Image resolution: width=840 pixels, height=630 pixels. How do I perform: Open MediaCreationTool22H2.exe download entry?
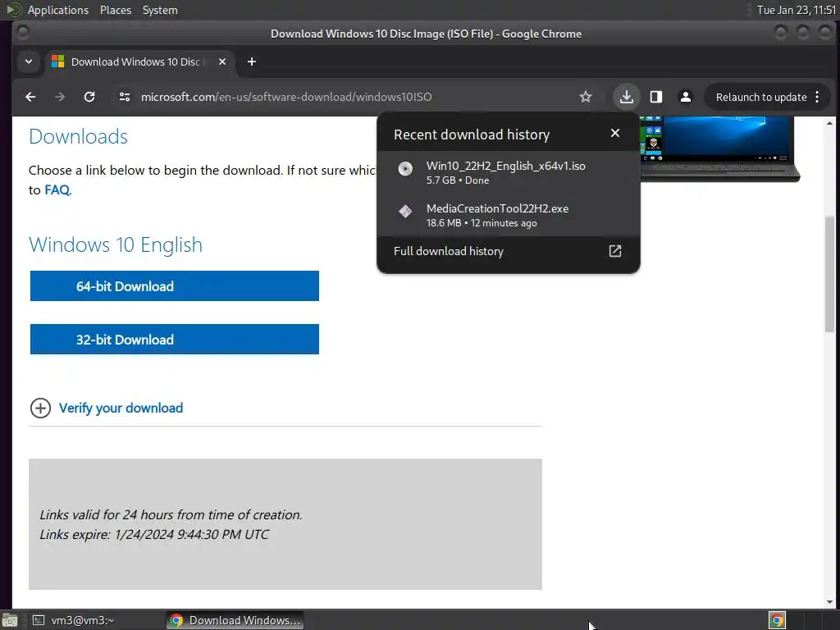(x=509, y=215)
